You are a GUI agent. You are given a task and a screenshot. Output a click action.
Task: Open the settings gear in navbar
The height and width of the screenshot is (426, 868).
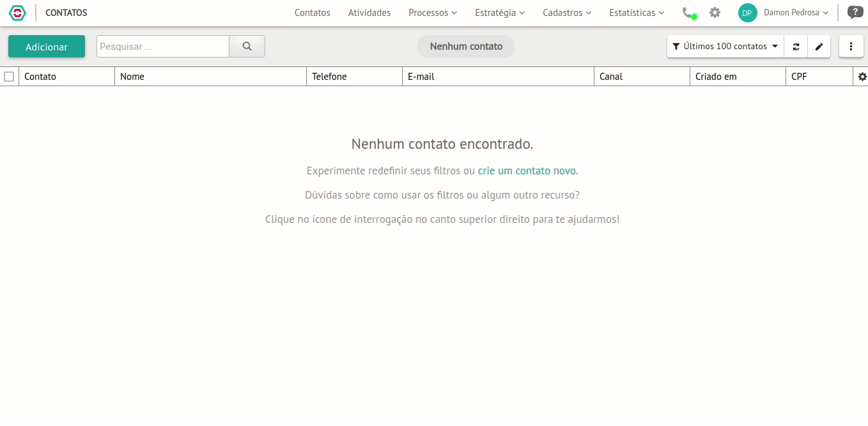(x=715, y=13)
